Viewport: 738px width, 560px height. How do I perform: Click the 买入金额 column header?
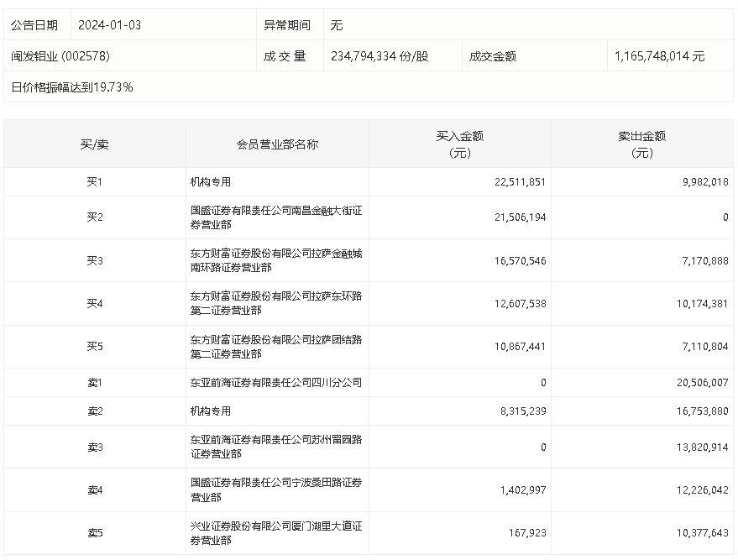pyautogui.click(x=459, y=144)
